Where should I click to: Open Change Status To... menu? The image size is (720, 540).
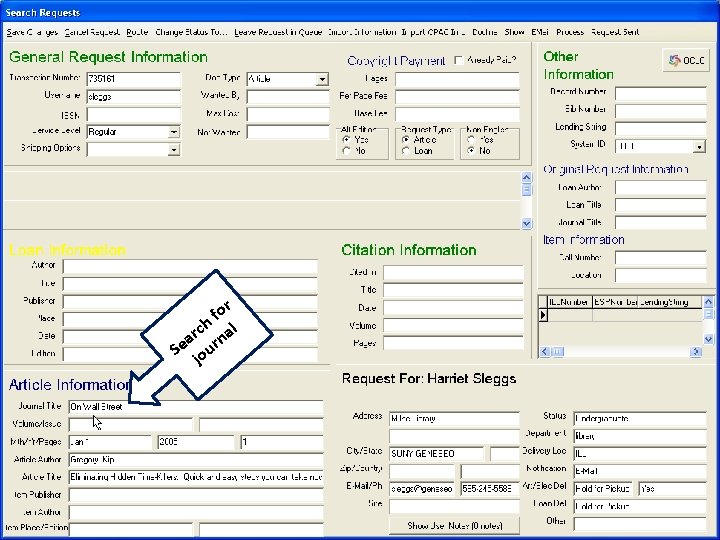pyautogui.click(x=191, y=32)
